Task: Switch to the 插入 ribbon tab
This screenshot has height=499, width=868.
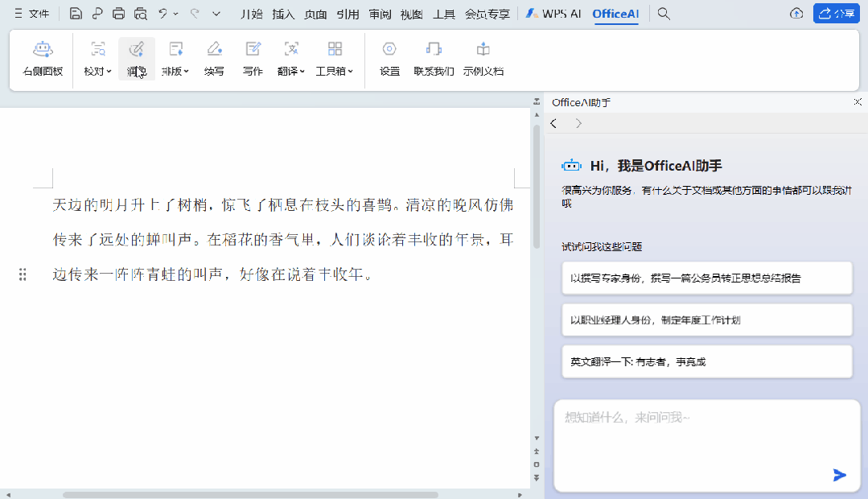Action: [283, 14]
